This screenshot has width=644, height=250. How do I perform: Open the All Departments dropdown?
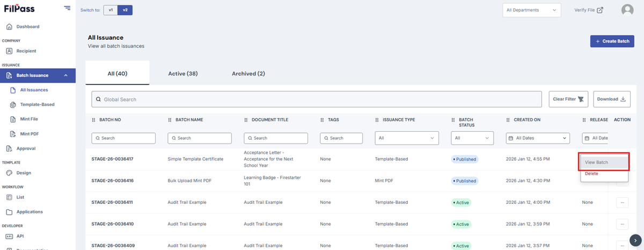[532, 10]
